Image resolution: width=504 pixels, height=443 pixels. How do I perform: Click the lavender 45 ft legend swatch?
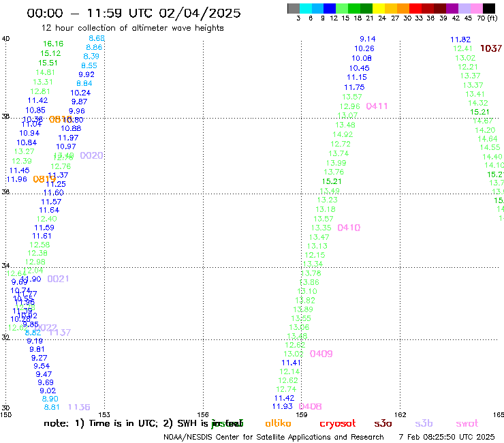(x=464, y=8)
